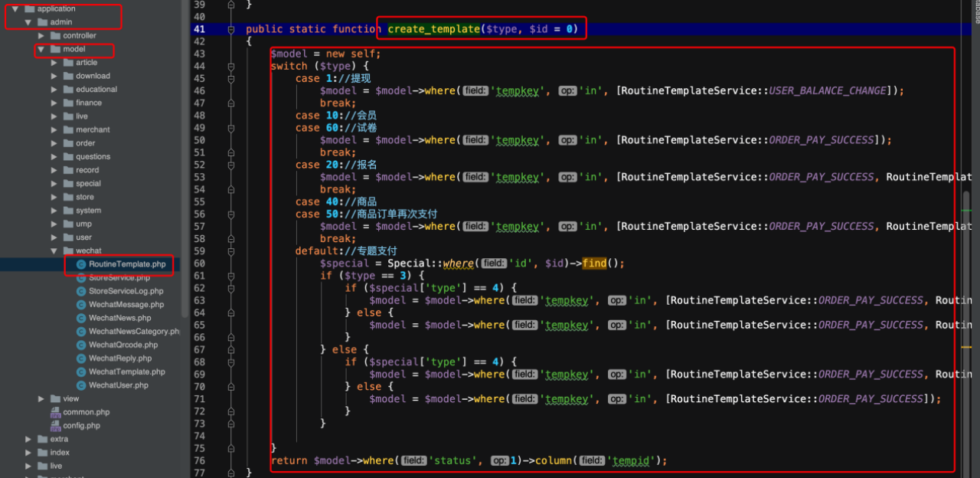The image size is (980, 478).
Task: Click the folder icon next to merchant
Action: tap(68, 129)
